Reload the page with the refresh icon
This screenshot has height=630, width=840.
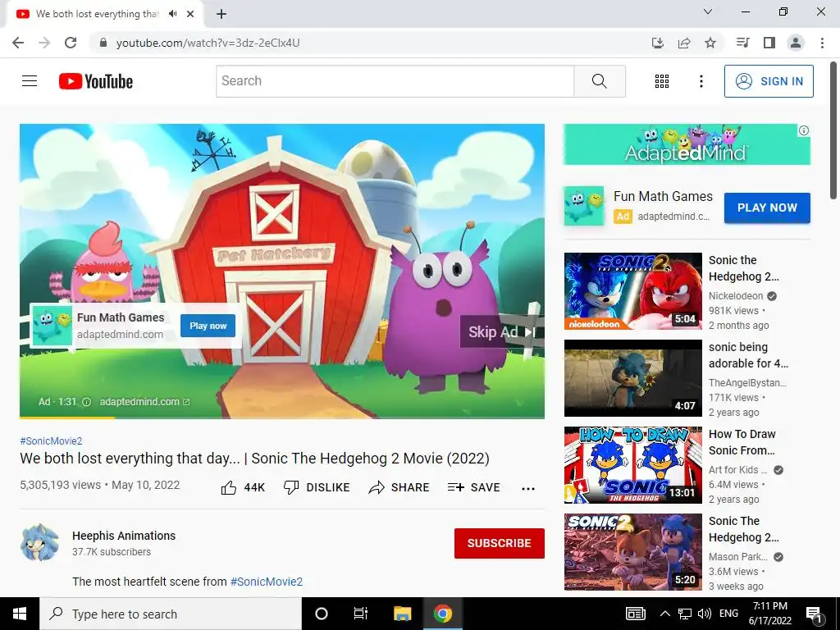coord(71,43)
